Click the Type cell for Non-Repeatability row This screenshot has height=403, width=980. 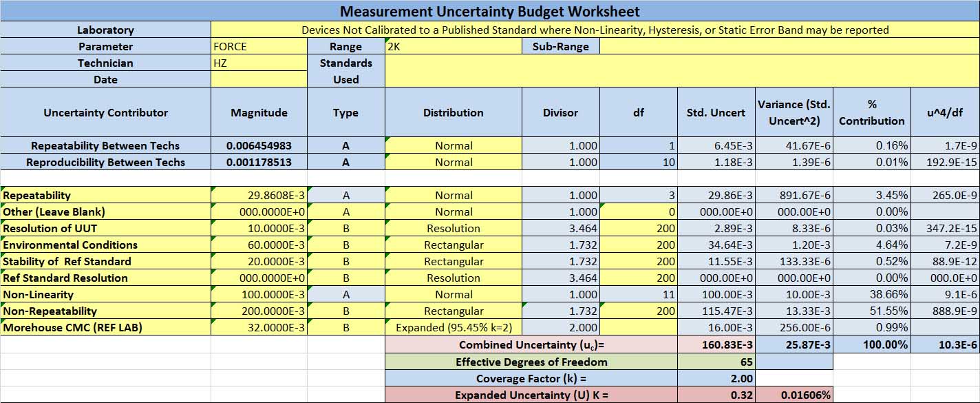[344, 311]
